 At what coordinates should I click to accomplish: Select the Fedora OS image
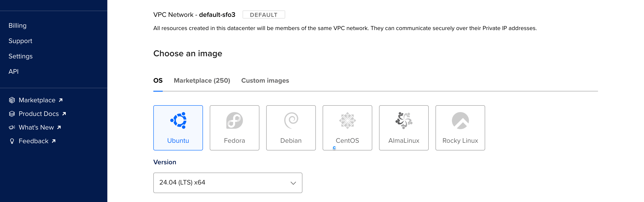coord(234,127)
